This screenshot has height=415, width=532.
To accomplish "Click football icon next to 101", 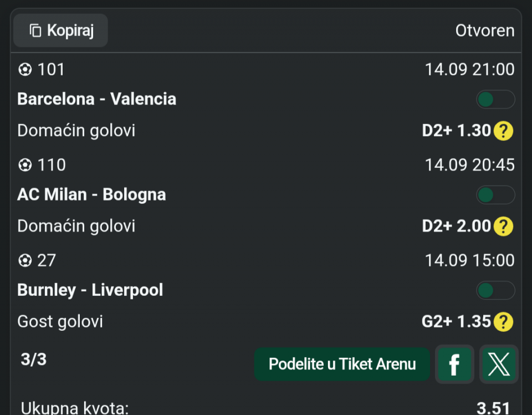I will click(x=25, y=70).
